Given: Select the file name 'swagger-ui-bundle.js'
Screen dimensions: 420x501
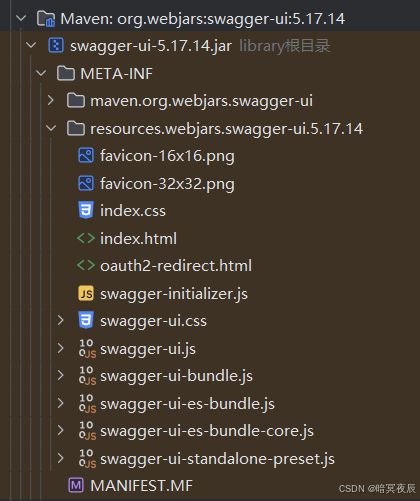Looking at the screenshot, I should point(176,376).
